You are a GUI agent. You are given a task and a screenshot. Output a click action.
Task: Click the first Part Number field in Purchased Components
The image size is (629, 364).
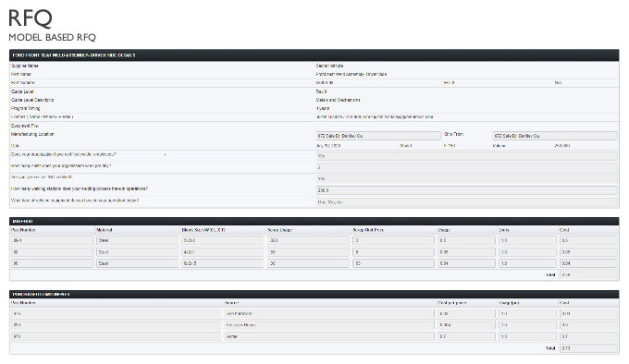(x=116, y=313)
